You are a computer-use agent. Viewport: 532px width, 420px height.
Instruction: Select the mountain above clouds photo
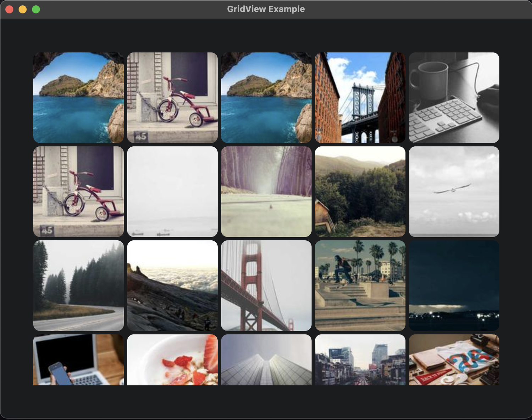tap(172, 285)
